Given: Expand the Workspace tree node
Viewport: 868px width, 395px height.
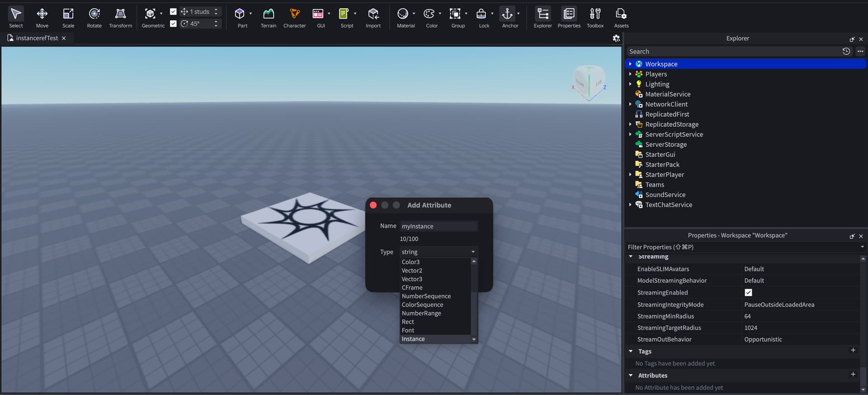Looking at the screenshot, I should click(630, 64).
